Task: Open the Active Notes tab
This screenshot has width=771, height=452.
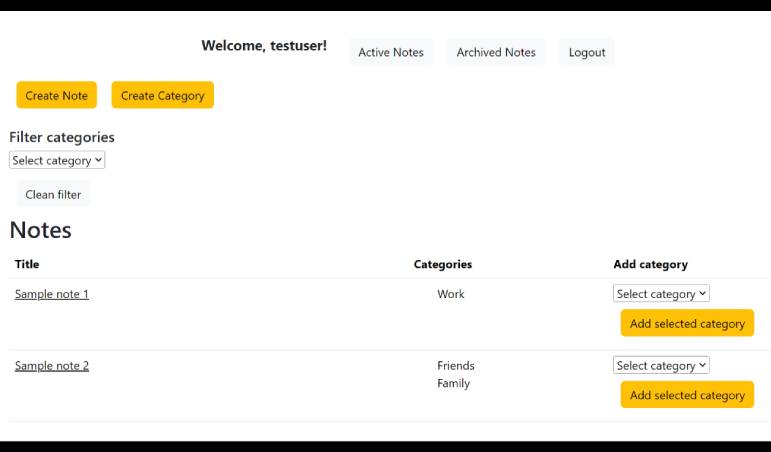Action: (390, 52)
